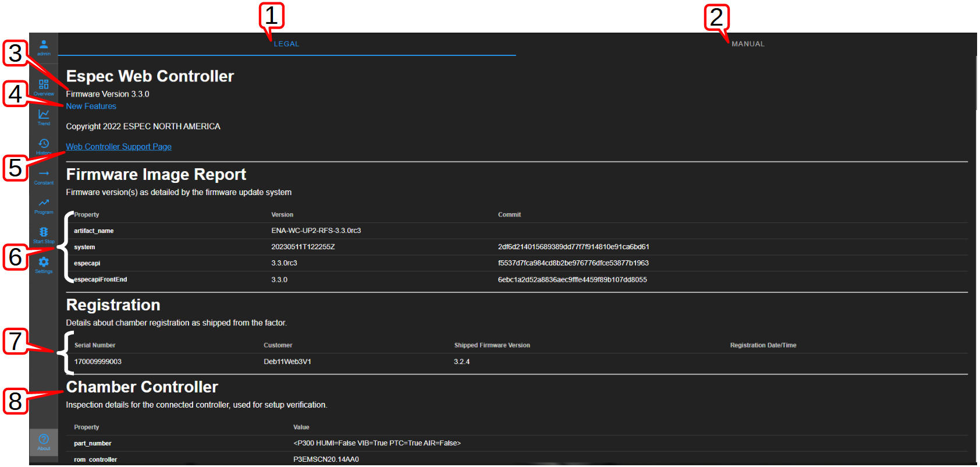Open the admin user icon

point(44,47)
